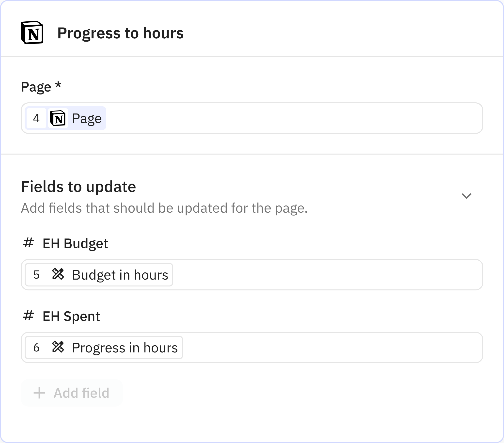Click the number sign icon beside EH Budget
The height and width of the screenshot is (443, 504).
(x=28, y=243)
